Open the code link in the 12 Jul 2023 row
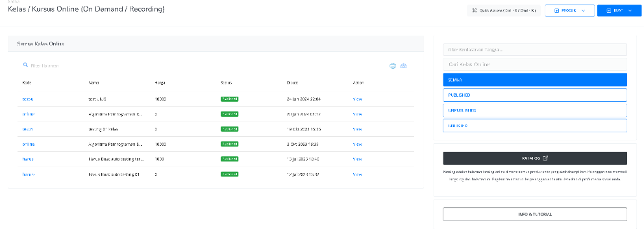Screen dimensions: 644x251 pos(29,174)
